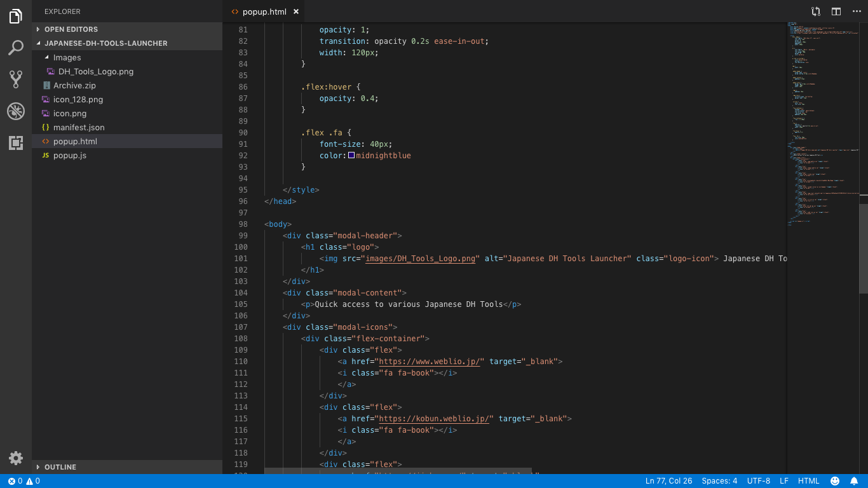Close the popup.html editor tab
This screenshot has height=488, width=868.
(x=296, y=11)
